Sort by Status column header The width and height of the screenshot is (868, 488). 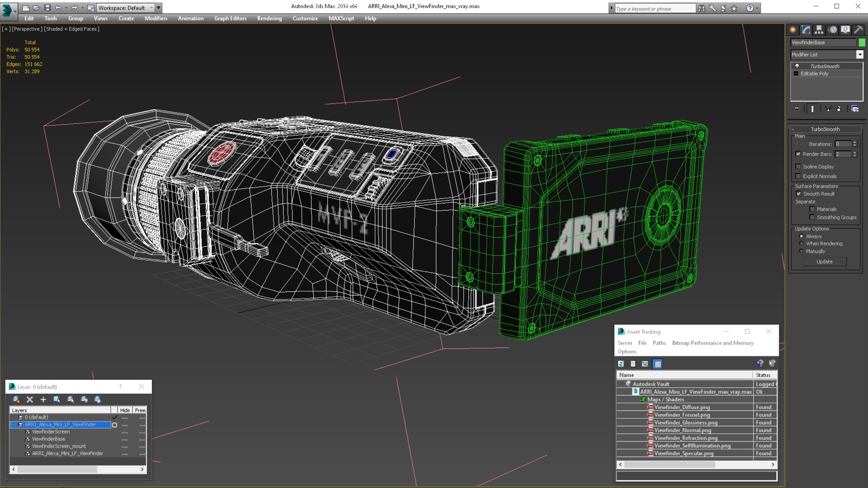765,375
